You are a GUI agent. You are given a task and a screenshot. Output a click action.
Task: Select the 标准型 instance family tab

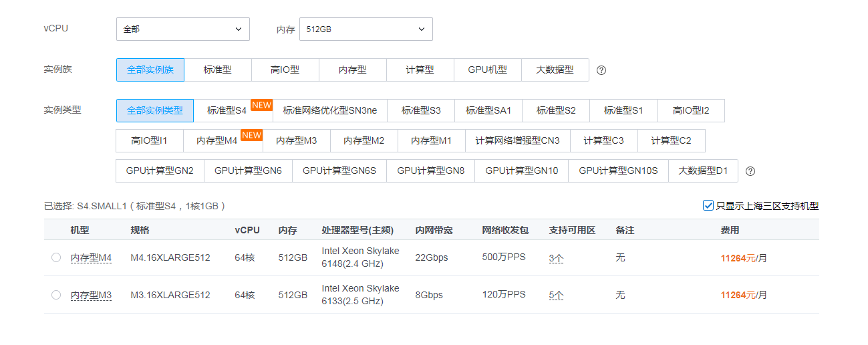pyautogui.click(x=218, y=70)
